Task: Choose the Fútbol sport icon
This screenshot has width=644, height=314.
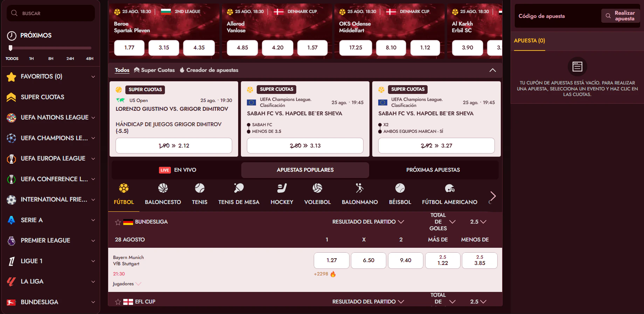Action: coord(124,188)
